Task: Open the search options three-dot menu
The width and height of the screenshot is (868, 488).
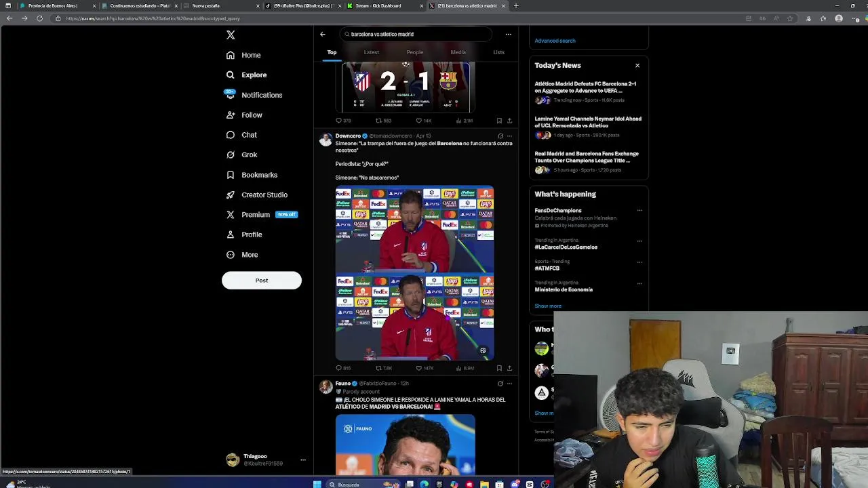Action: pos(508,34)
